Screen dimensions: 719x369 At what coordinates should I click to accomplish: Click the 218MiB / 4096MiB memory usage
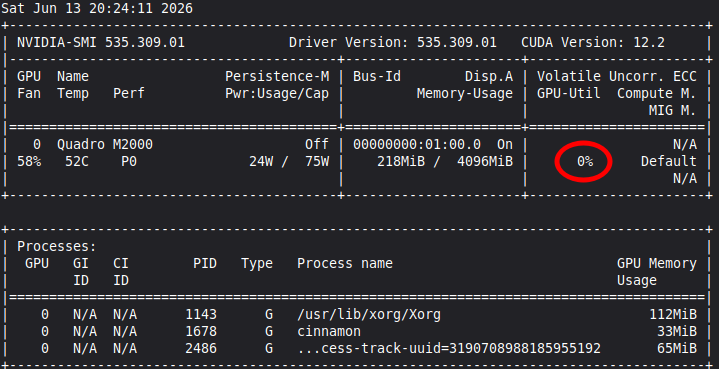click(x=445, y=161)
